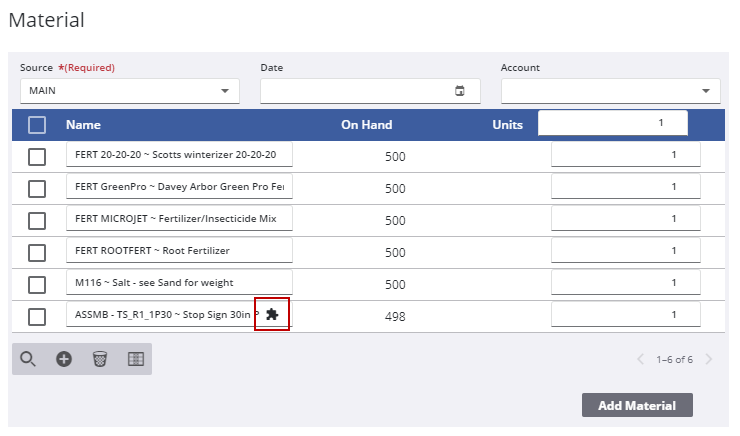Image resolution: width=740 pixels, height=436 pixels.
Task: Go to next page arrow
Action: pos(709,359)
